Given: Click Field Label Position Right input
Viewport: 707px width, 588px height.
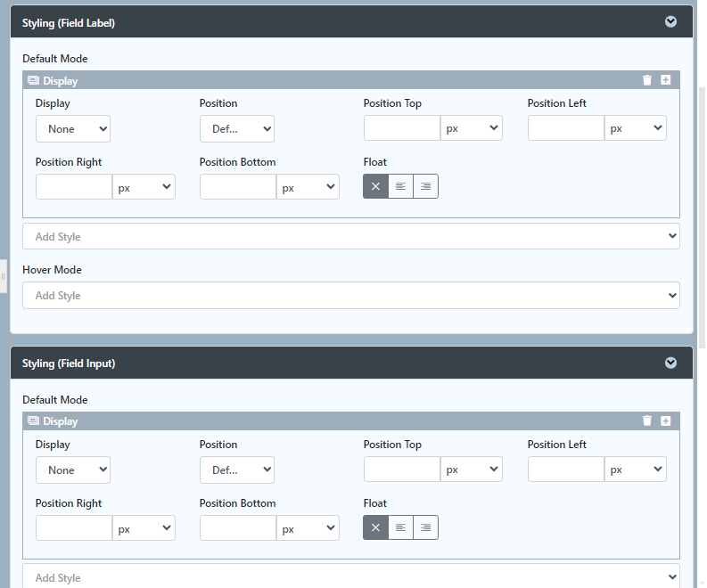Looking at the screenshot, I should pyautogui.click(x=74, y=187).
